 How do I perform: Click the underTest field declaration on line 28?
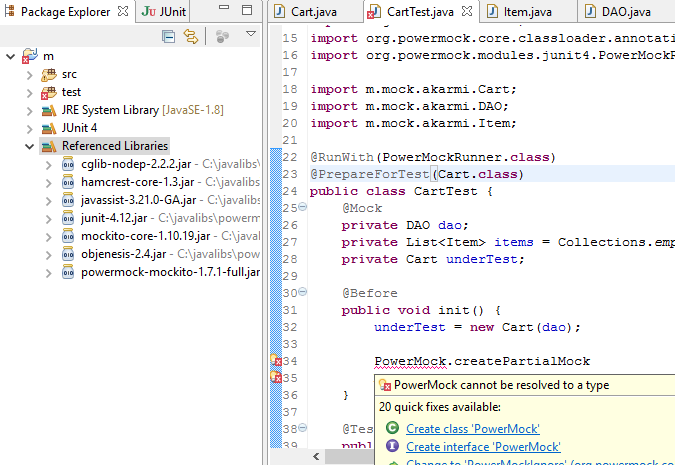(433, 259)
